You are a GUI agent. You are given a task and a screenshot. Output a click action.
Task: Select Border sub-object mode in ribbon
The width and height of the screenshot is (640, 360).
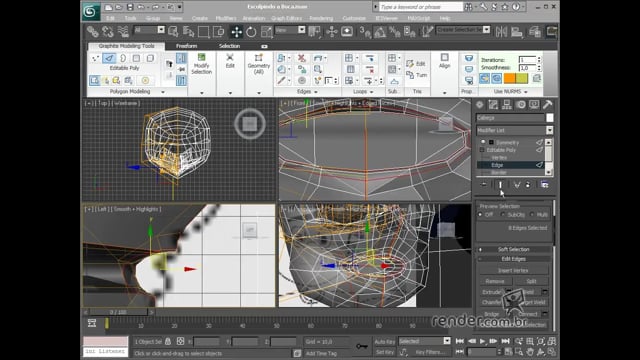122,58
